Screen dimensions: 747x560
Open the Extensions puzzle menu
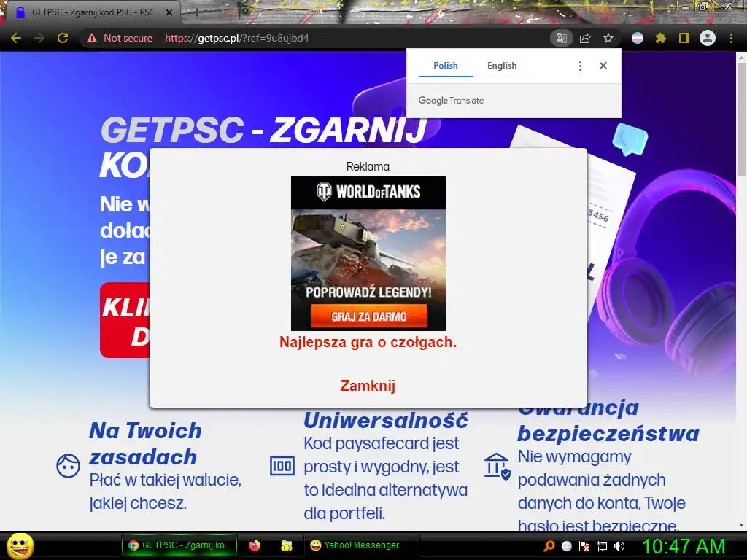(x=661, y=38)
